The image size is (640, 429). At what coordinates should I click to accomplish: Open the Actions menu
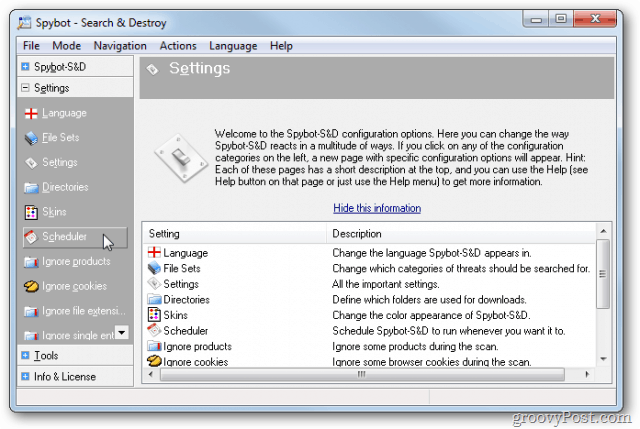(x=178, y=46)
